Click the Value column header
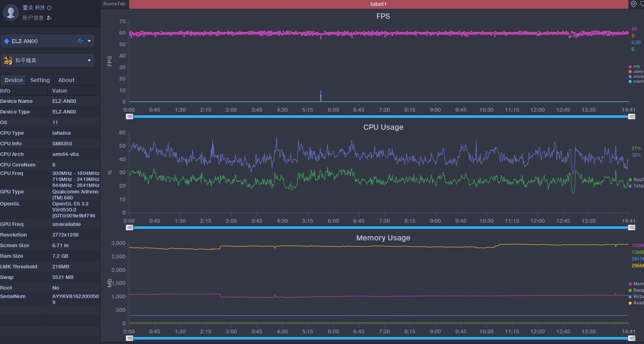Image resolution: width=644 pixels, height=344 pixels. [74, 91]
